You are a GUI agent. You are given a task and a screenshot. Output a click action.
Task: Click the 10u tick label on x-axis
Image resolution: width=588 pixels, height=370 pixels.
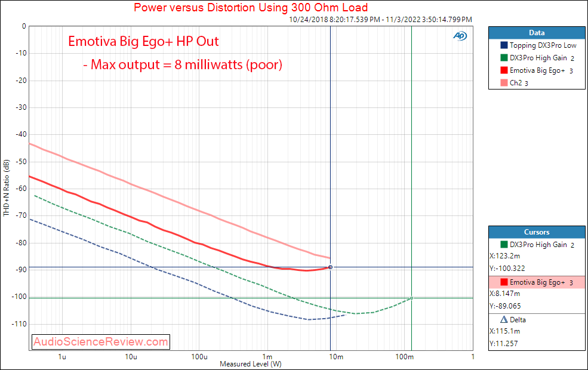pos(131,356)
